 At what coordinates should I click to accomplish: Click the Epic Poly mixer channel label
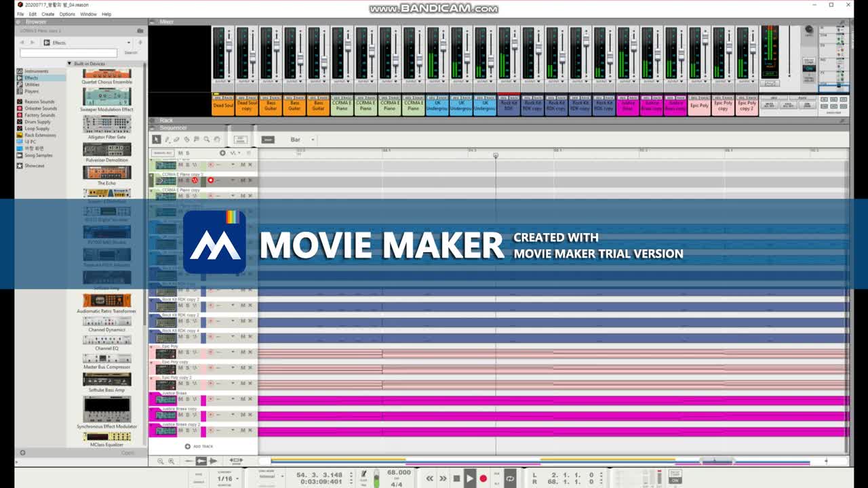699,106
